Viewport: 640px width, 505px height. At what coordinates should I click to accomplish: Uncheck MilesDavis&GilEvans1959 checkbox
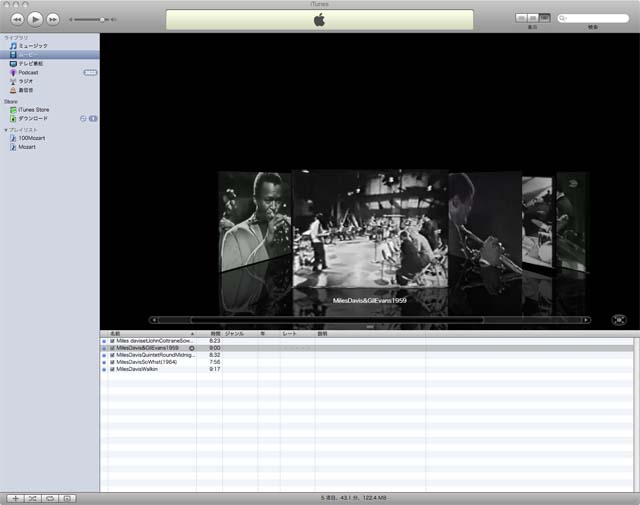(112, 348)
